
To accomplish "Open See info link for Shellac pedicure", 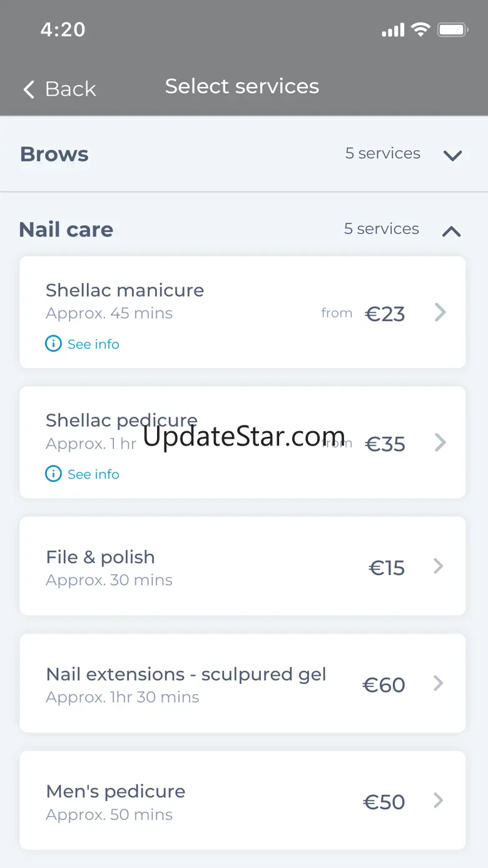I will click(93, 474).
